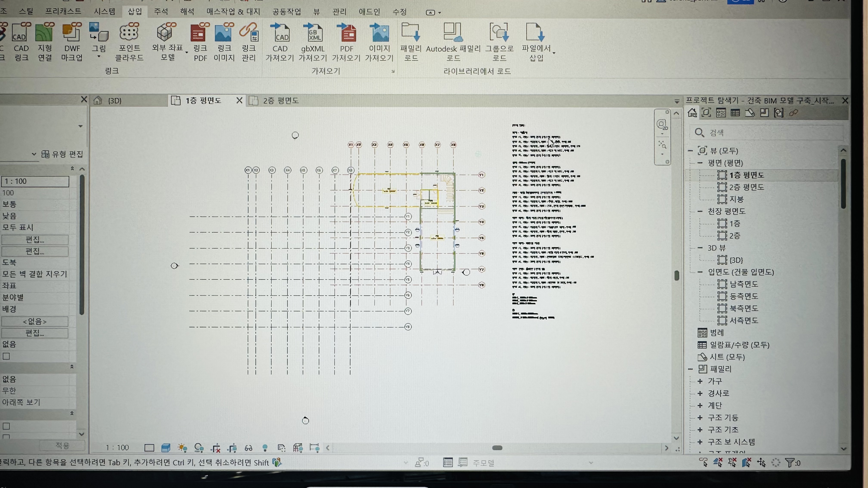
Task: Open Autodesk 패밀리 로드
Action: [x=453, y=42]
